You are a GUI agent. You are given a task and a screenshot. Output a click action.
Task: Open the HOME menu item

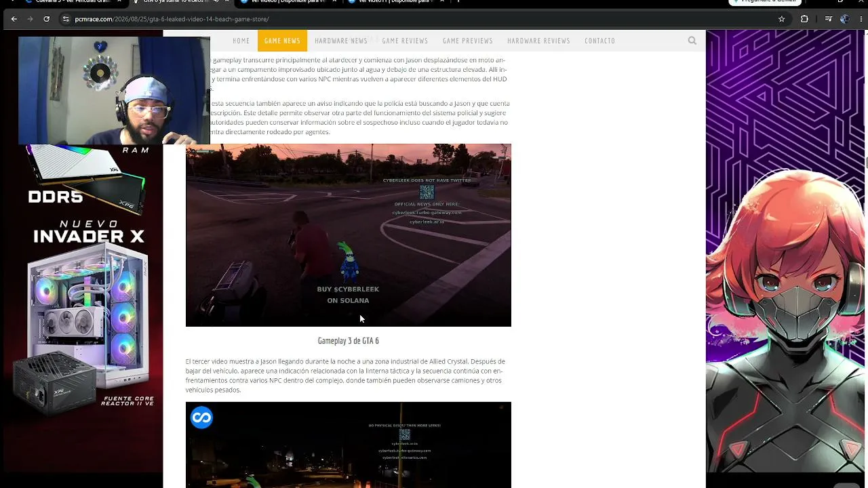(241, 41)
